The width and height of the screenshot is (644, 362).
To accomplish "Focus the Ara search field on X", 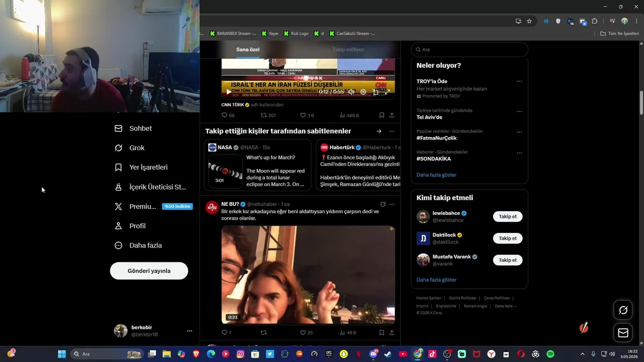I will tap(469, 50).
